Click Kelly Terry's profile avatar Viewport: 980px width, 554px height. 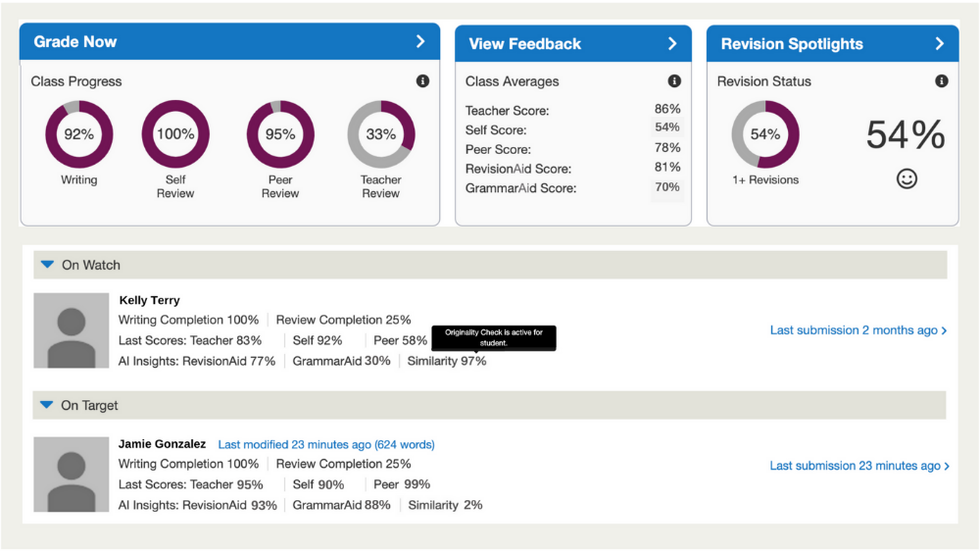click(x=72, y=330)
